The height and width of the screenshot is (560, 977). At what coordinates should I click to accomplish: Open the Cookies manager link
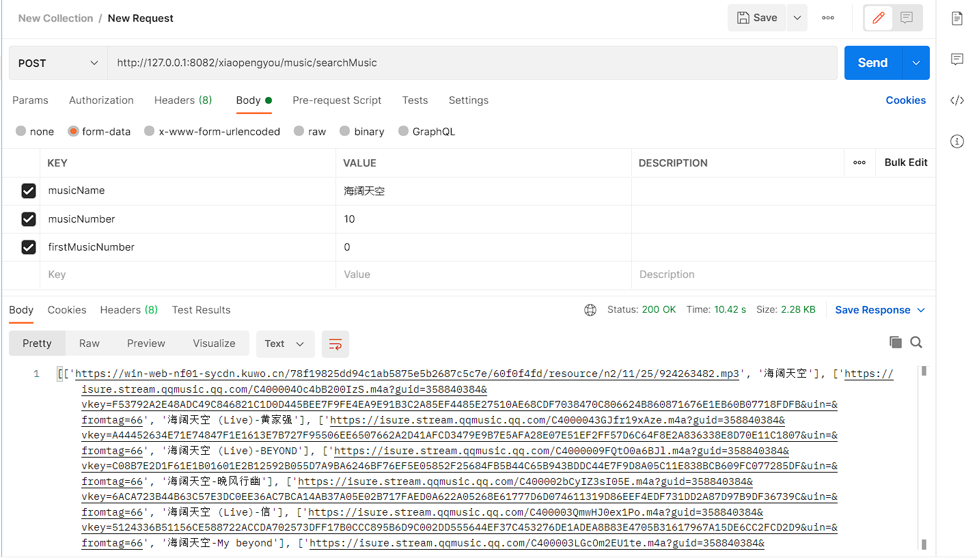(x=906, y=100)
